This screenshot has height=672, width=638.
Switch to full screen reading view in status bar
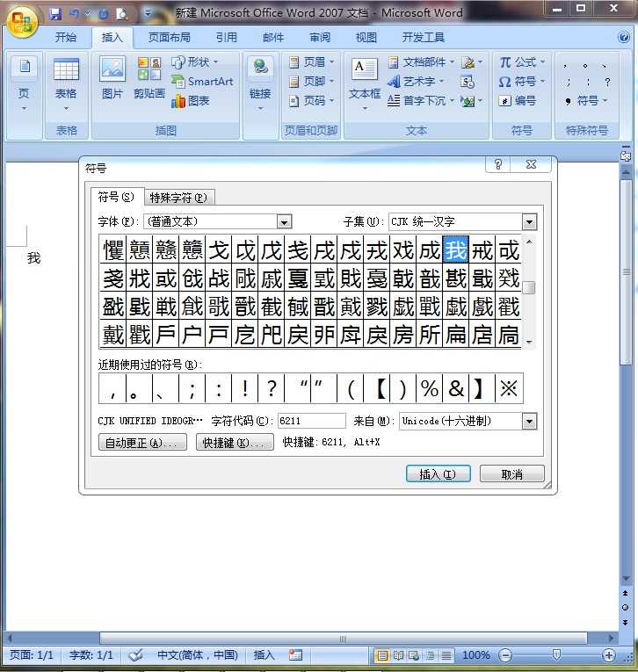(x=398, y=654)
